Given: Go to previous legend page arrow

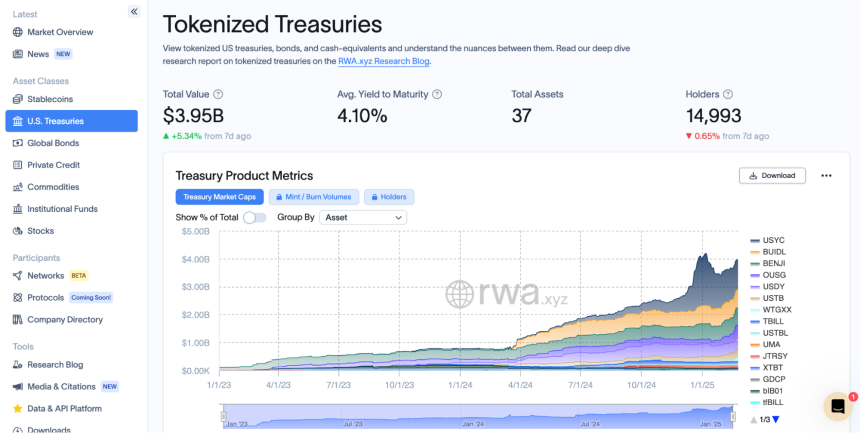Looking at the screenshot, I should coord(754,419).
